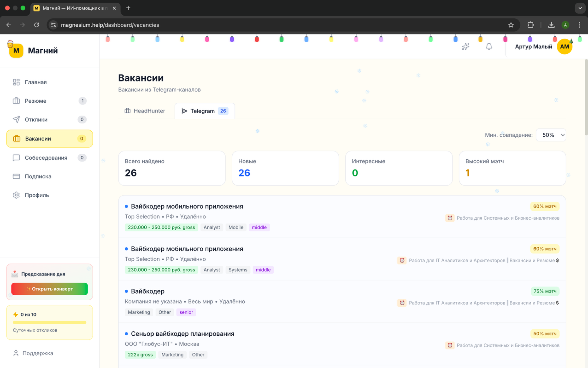Reload the page
Image resolution: width=588 pixels, height=368 pixels.
pyautogui.click(x=36, y=25)
